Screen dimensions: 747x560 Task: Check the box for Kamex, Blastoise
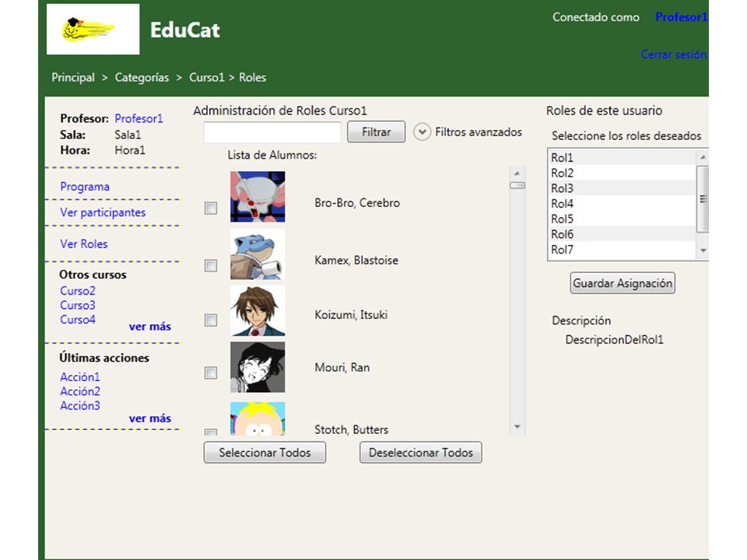coord(211,265)
